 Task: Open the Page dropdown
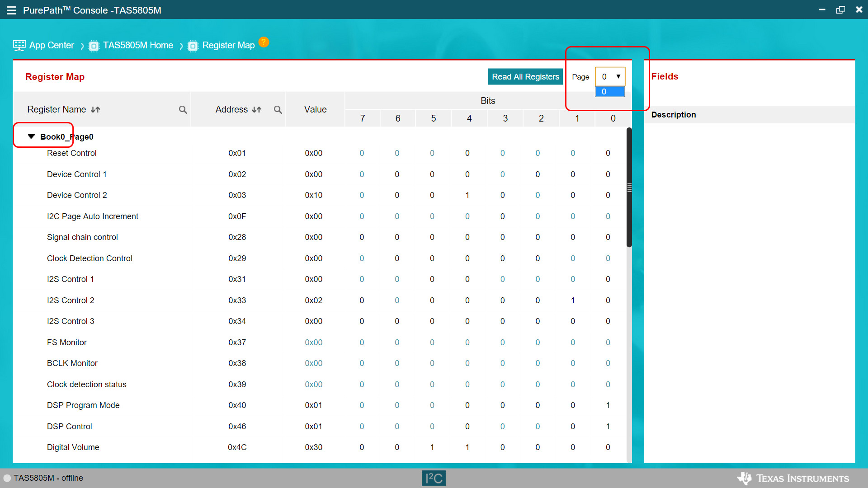(610, 77)
